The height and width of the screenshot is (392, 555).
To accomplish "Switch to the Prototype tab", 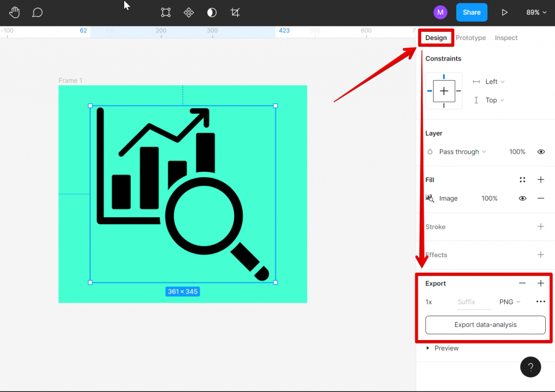I will 470,37.
